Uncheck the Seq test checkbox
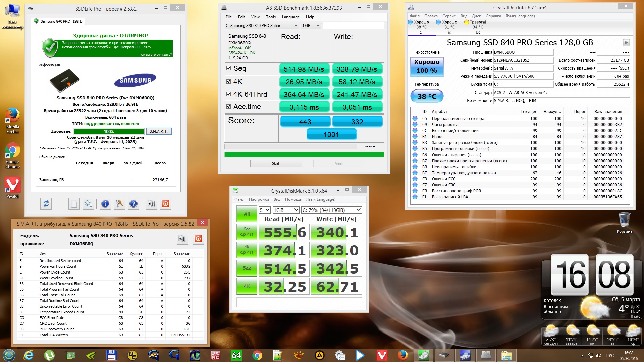Image resolution: width=644 pixels, height=362 pixels. [228, 68]
